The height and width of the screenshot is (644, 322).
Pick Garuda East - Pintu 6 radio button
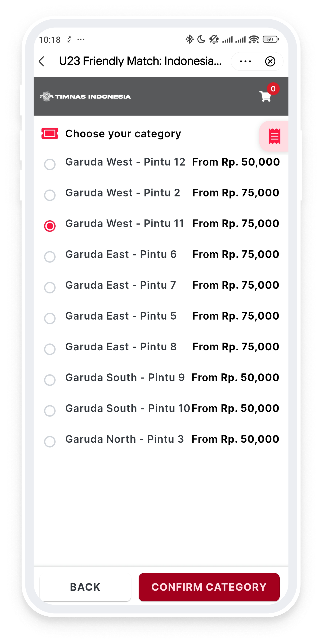click(50, 257)
